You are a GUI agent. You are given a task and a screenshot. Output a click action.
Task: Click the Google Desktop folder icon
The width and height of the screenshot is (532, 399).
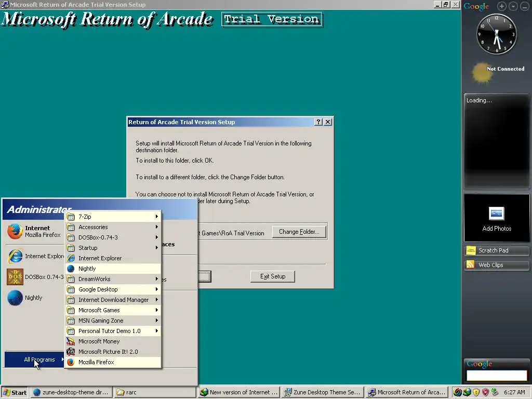[x=71, y=289]
